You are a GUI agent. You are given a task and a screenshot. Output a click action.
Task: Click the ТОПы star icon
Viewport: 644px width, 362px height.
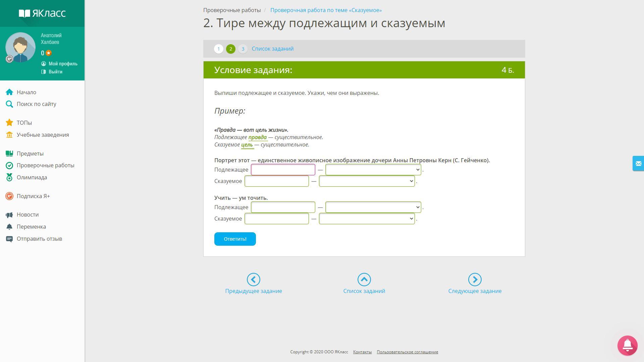9,123
